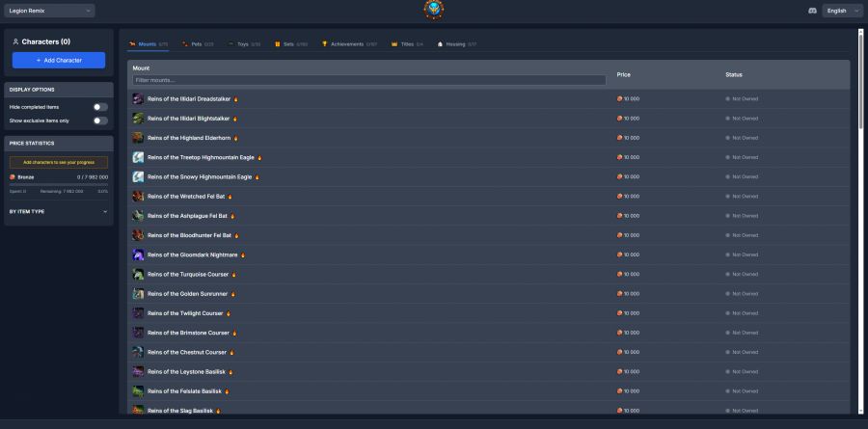Click the Leystone Basilisk mount icon
This screenshot has width=868, height=429.
pos(138,371)
